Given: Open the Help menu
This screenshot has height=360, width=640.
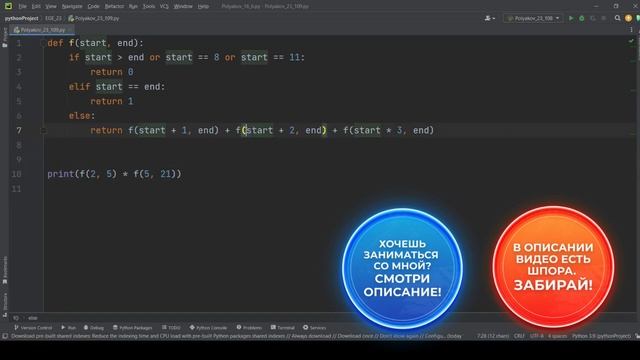Looking at the screenshot, I should [203, 6].
